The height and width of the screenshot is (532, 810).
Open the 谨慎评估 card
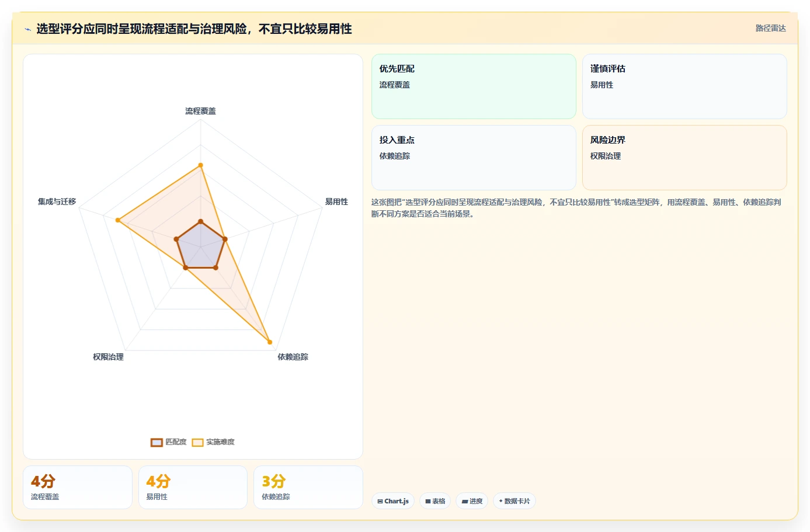[684, 86]
